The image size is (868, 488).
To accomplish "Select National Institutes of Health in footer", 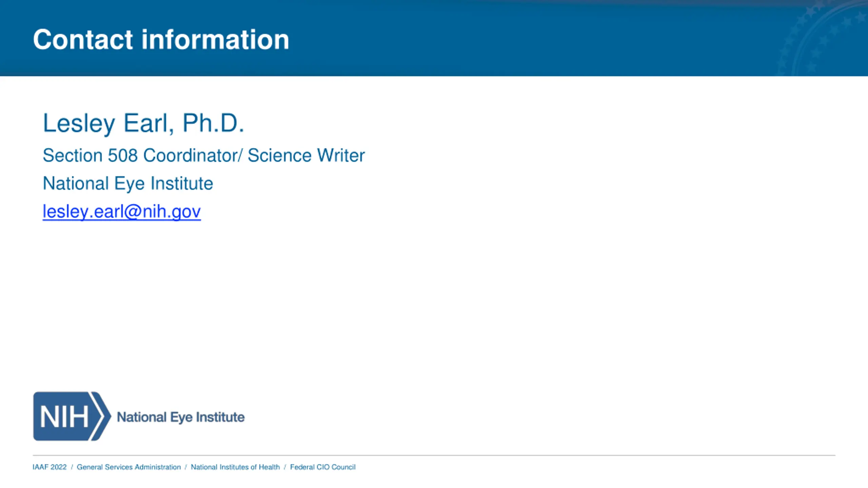I will 235,467.
